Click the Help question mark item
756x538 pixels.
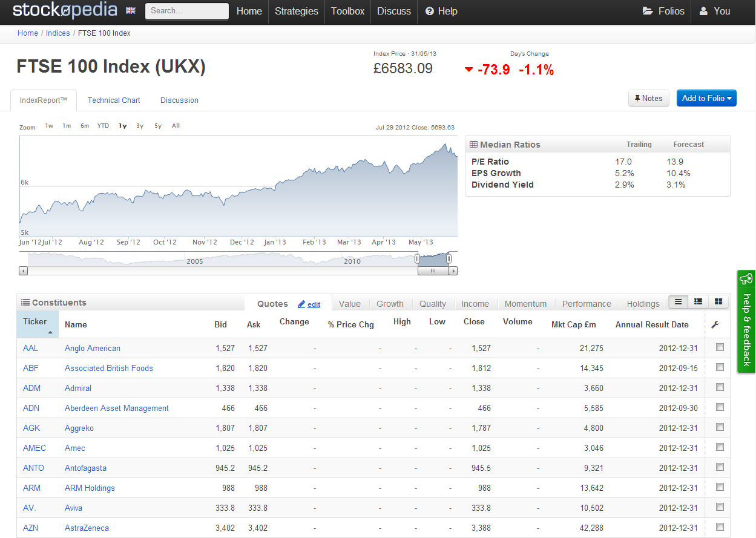(441, 11)
